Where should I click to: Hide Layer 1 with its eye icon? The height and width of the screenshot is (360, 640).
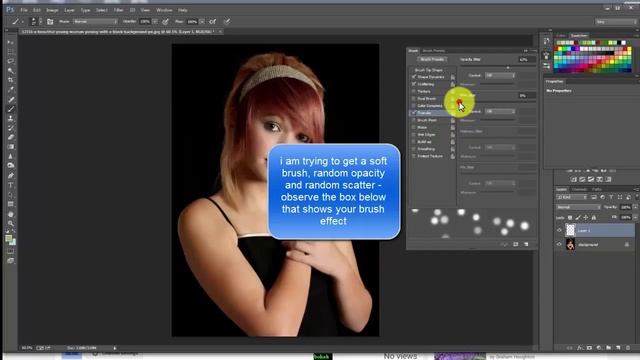pyautogui.click(x=559, y=230)
